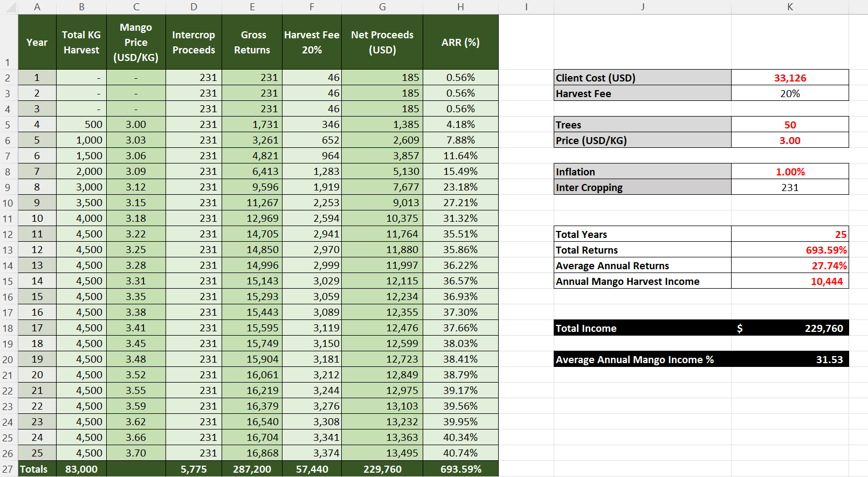Click the ARR (%) header cell
Image resolution: width=868 pixels, height=477 pixels.
tap(460, 42)
